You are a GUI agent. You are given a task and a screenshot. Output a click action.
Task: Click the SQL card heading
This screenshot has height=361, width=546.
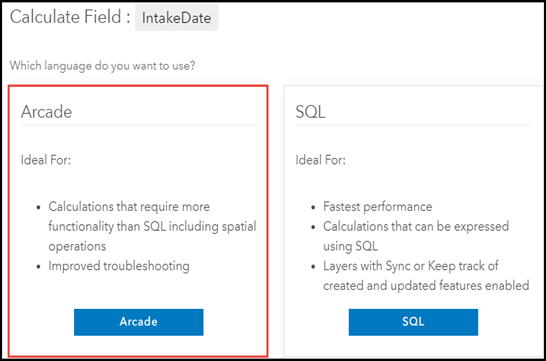(x=310, y=112)
